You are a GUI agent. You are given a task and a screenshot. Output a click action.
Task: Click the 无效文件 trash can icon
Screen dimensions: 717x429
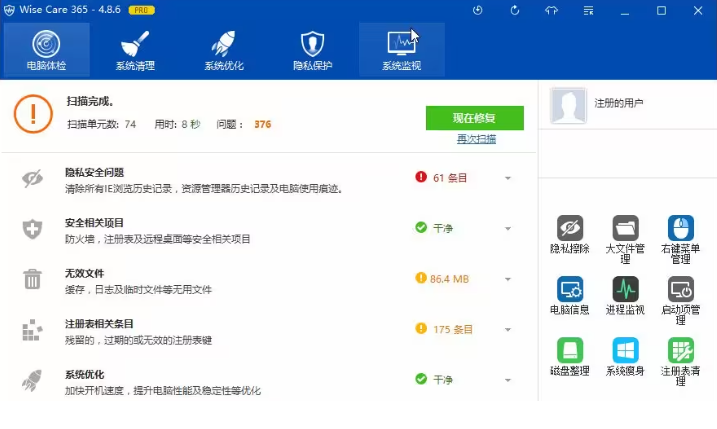coord(32,279)
